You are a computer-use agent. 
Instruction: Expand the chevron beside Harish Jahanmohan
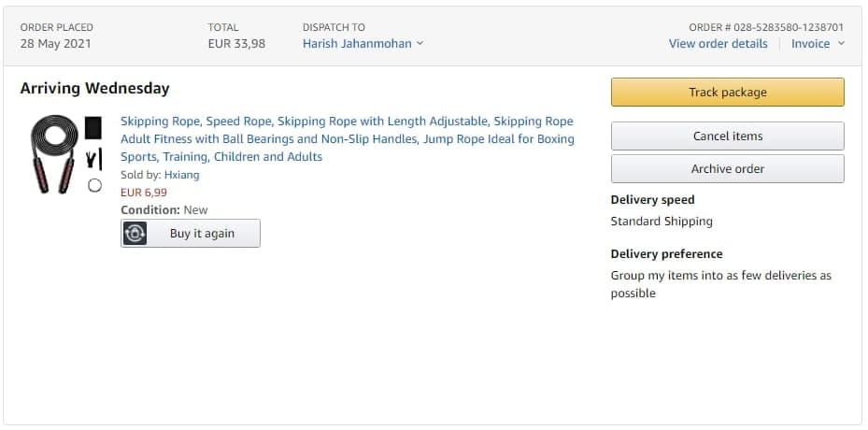[420, 44]
